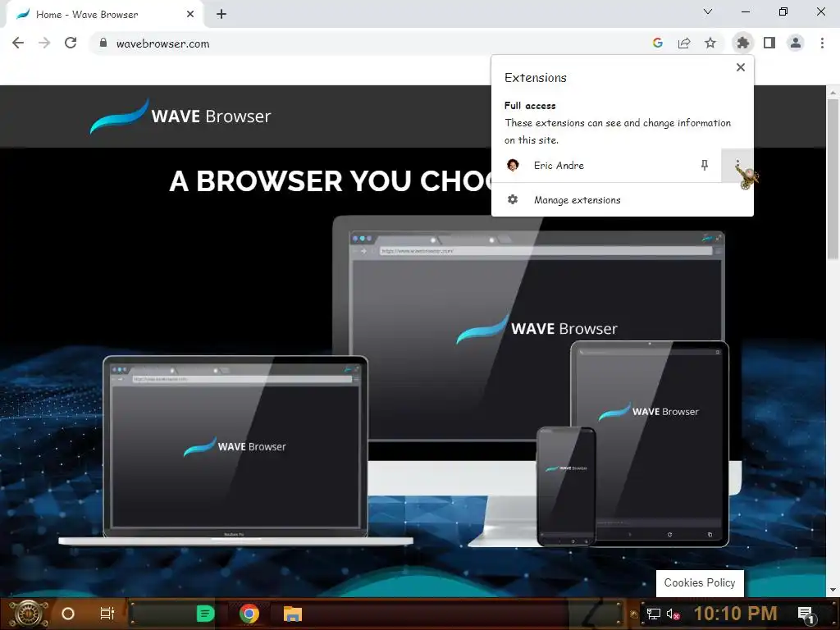Open the Google icon in address bar
This screenshot has height=630, width=840.
658,43
